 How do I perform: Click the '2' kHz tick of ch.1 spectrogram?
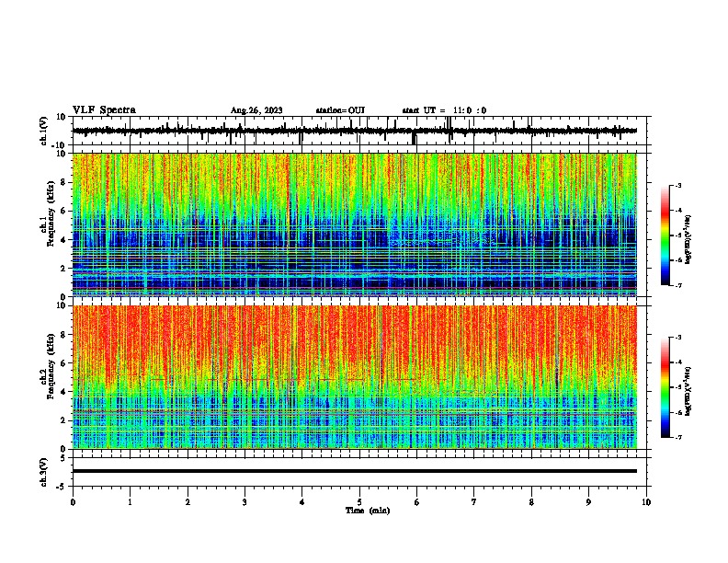tap(63, 268)
